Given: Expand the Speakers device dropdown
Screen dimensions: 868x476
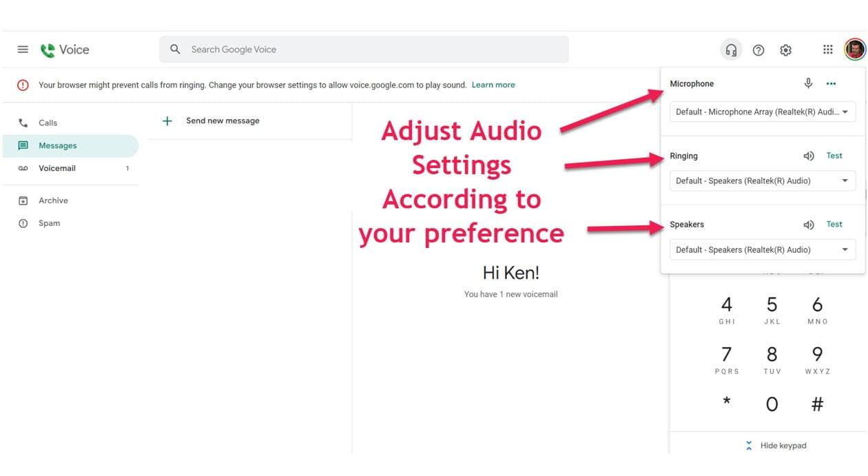Looking at the screenshot, I should (x=763, y=250).
